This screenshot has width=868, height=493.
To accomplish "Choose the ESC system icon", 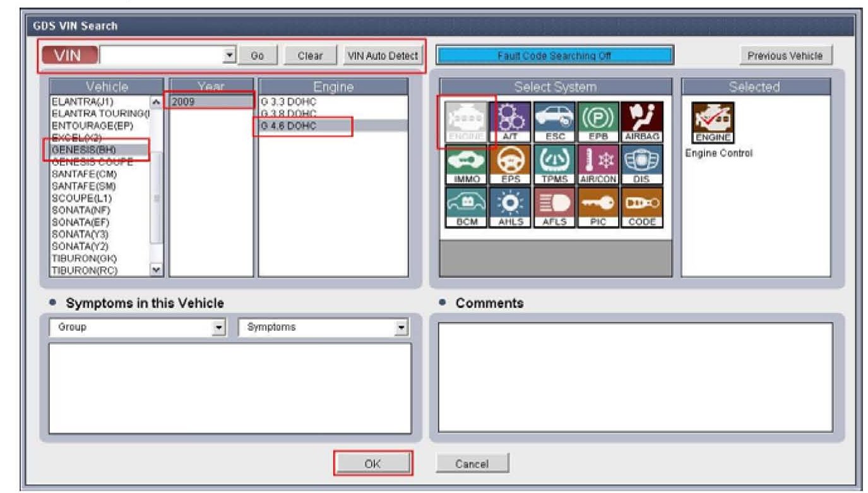I will coord(554,121).
